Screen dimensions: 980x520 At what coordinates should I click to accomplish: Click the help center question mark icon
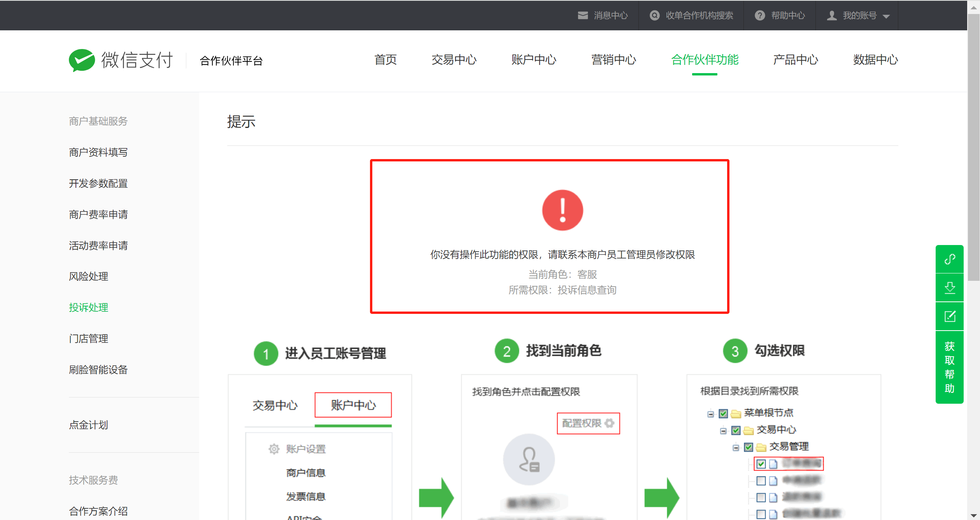[x=759, y=15]
